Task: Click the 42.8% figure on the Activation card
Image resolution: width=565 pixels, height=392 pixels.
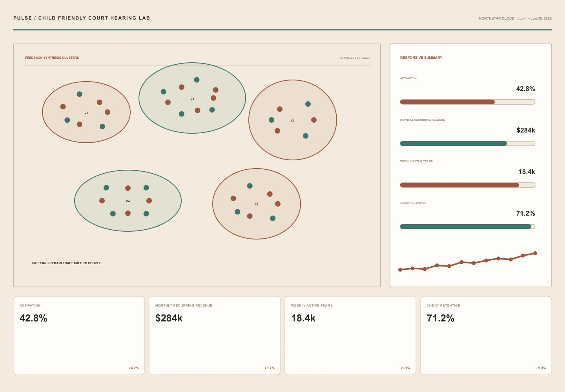Action: tap(33, 318)
